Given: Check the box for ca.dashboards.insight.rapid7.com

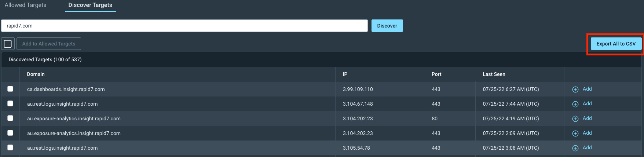Looking at the screenshot, I should click(10, 89).
